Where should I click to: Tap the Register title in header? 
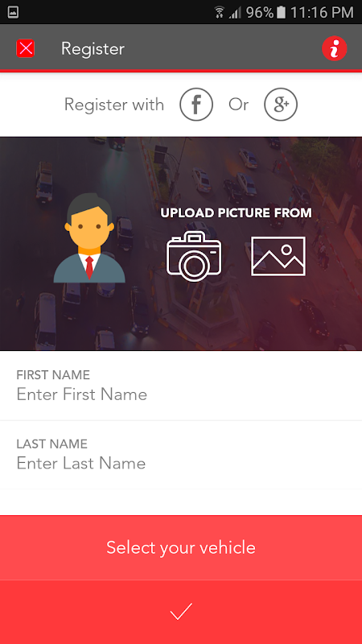(93, 49)
